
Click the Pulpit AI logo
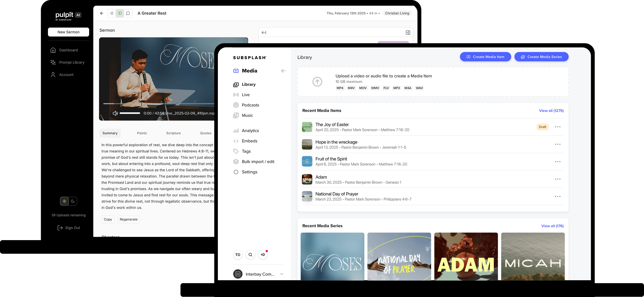coord(69,16)
